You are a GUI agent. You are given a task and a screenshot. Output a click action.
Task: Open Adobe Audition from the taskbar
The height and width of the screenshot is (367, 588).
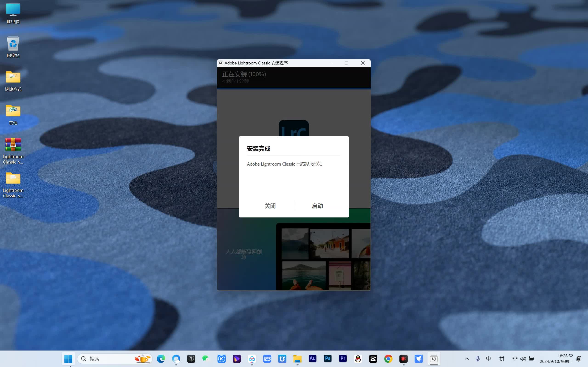pyautogui.click(x=312, y=359)
